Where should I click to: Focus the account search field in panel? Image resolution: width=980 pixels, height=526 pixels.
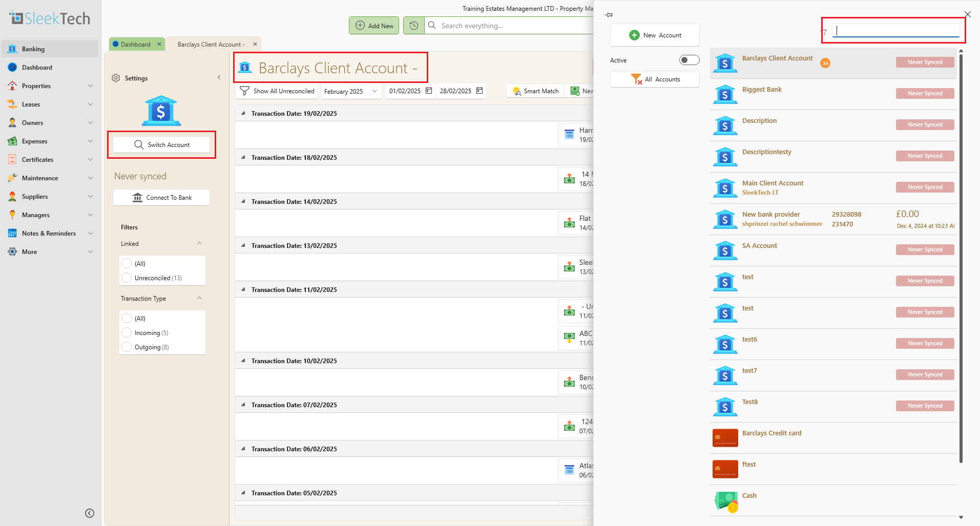[x=896, y=30]
